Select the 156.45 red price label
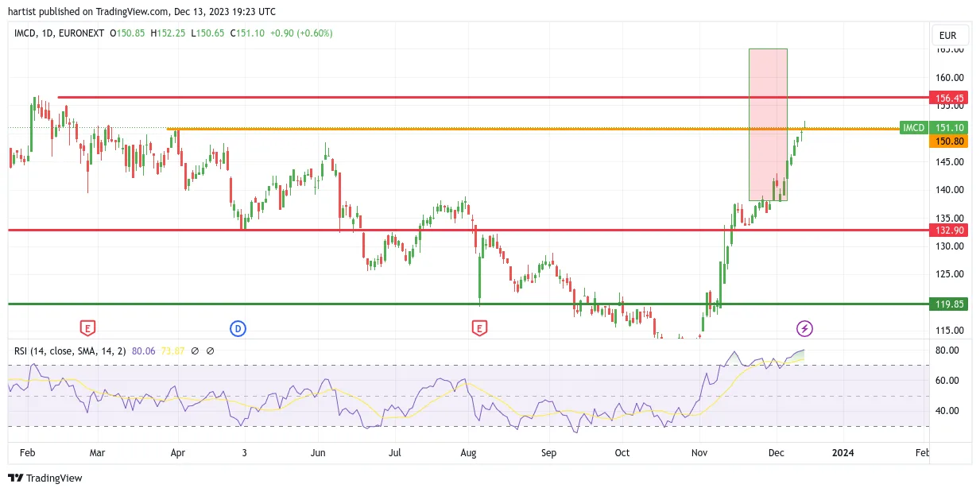 click(949, 99)
